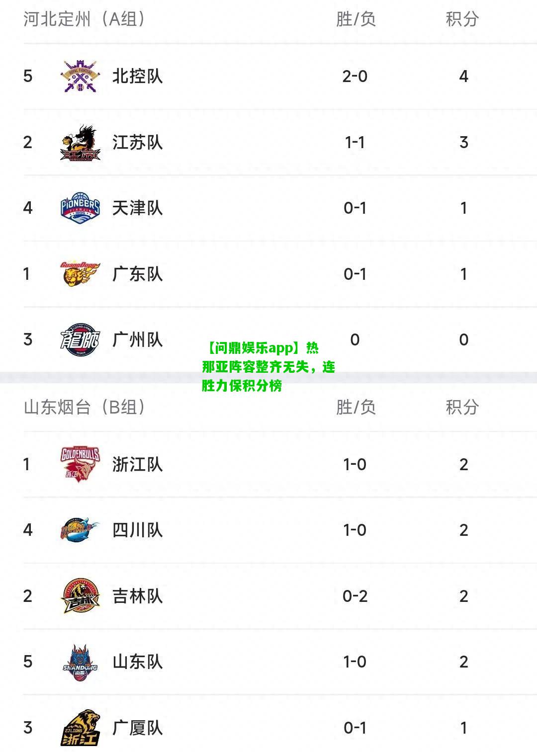
Task: Click the 广州队 Long Lions logo
Action: coord(80,340)
